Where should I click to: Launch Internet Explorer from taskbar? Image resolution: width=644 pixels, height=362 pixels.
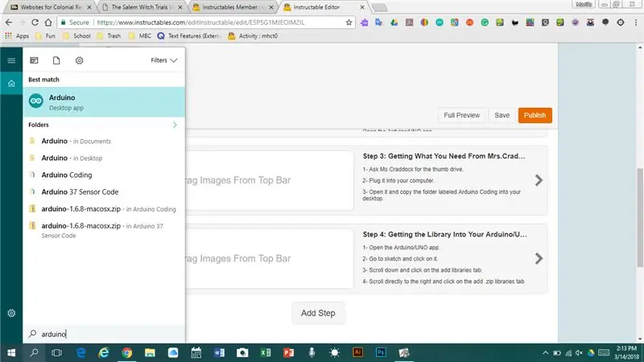click(104, 352)
